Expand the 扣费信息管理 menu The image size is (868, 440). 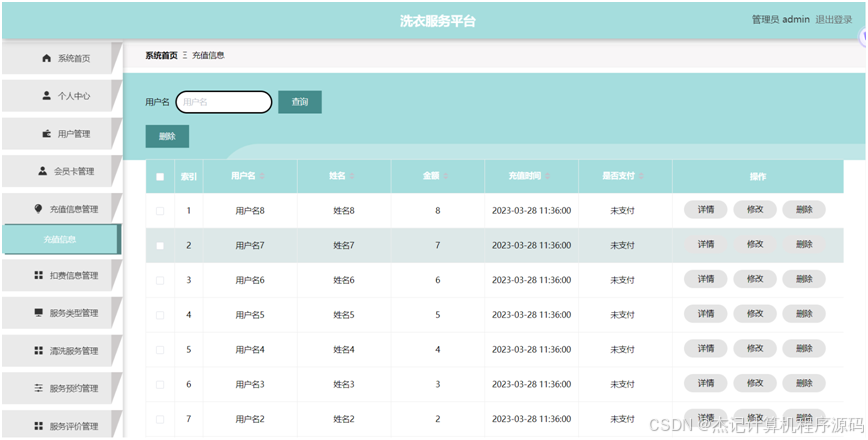click(61, 275)
